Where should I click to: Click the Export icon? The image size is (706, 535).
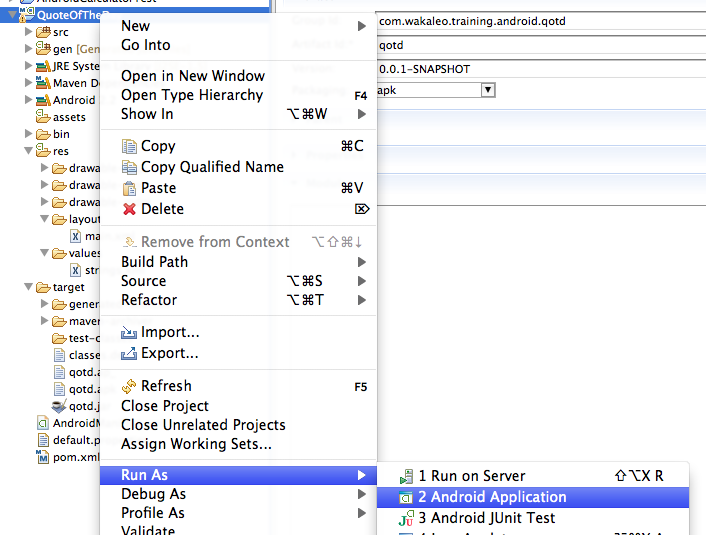[129, 354]
